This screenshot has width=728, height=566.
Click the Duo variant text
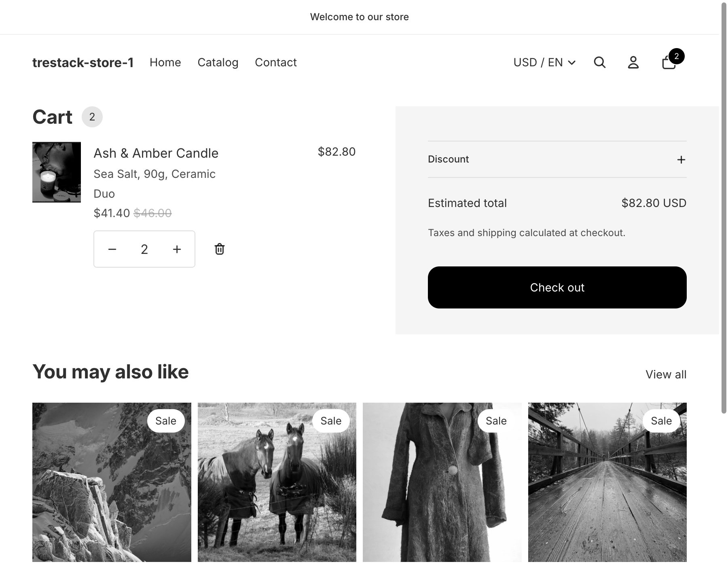tap(104, 194)
